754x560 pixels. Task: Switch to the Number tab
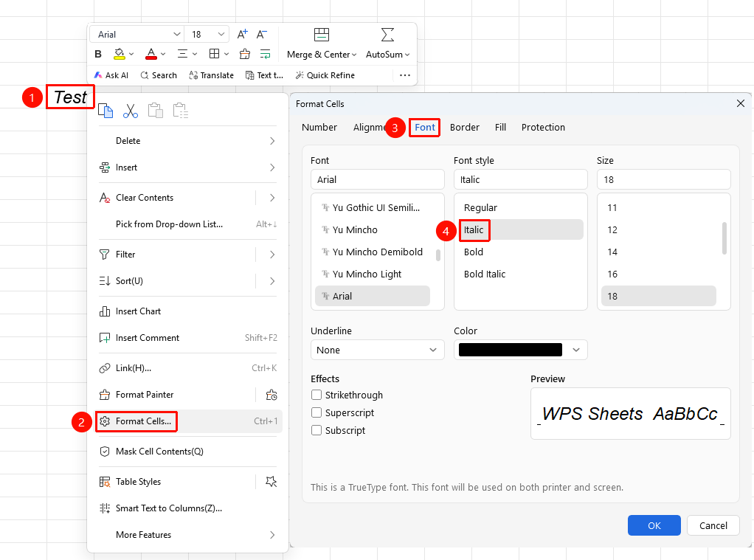pos(319,128)
